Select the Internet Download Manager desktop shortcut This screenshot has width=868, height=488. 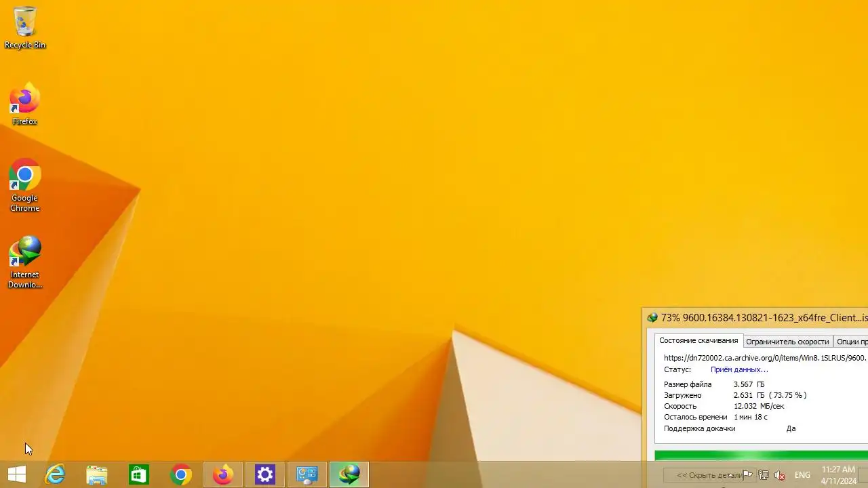pyautogui.click(x=25, y=262)
